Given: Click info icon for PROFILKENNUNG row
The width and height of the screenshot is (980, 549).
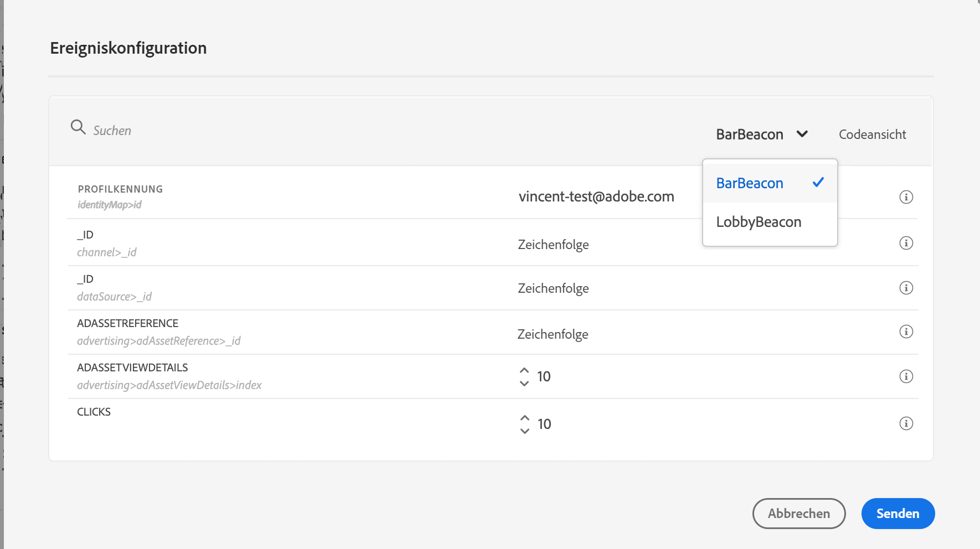Looking at the screenshot, I should tap(906, 197).
